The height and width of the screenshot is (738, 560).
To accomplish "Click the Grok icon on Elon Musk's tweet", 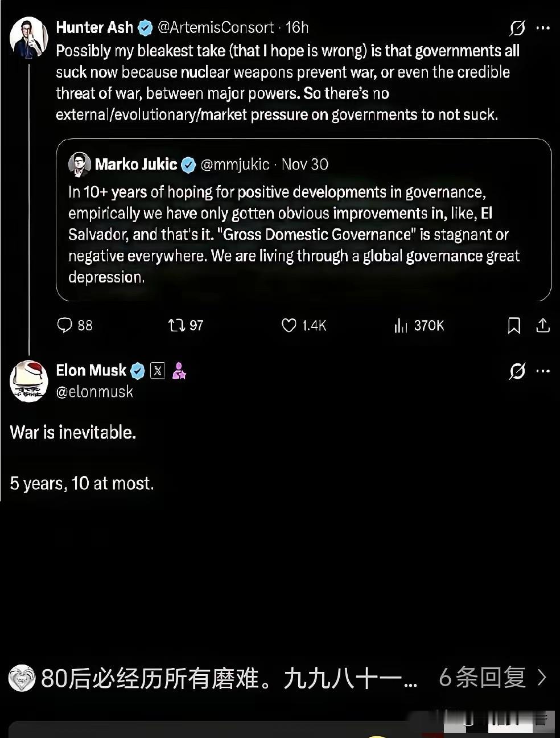I will [517, 371].
